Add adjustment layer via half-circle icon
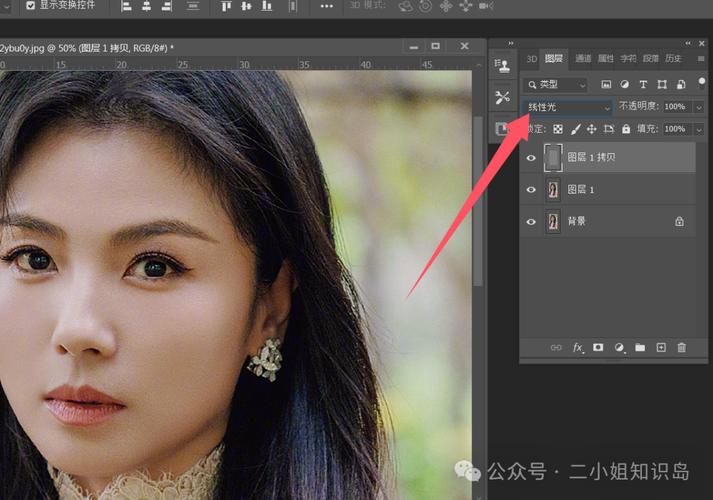Screen dimensions: 713x500 [x=619, y=348]
